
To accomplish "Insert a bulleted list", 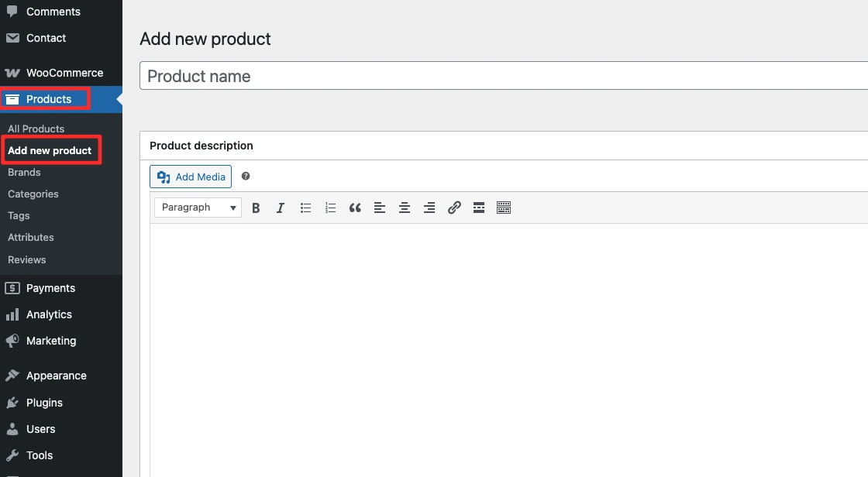I will click(x=305, y=208).
